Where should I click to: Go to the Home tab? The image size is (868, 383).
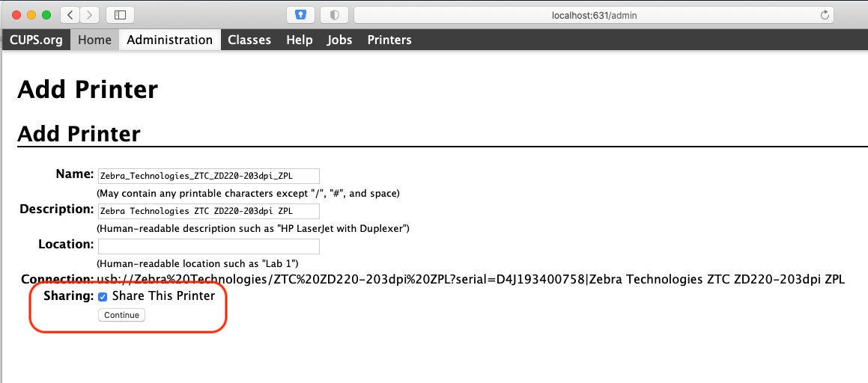point(94,40)
